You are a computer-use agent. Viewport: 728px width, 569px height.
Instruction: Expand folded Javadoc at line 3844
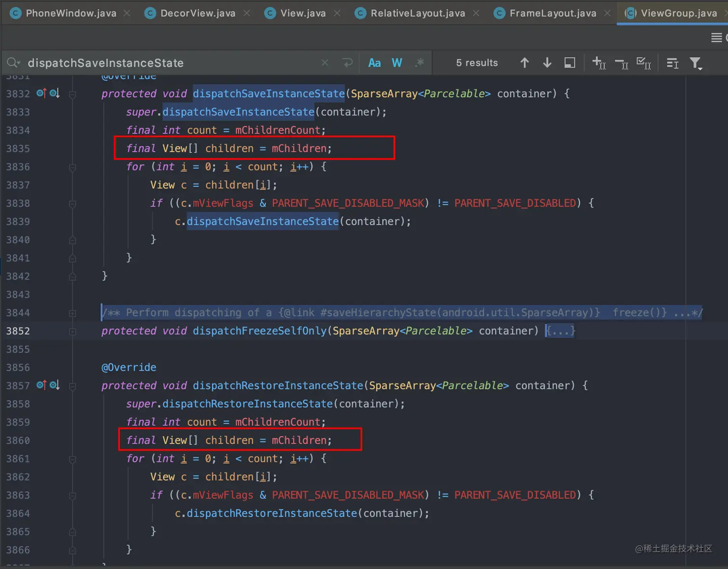click(x=72, y=313)
